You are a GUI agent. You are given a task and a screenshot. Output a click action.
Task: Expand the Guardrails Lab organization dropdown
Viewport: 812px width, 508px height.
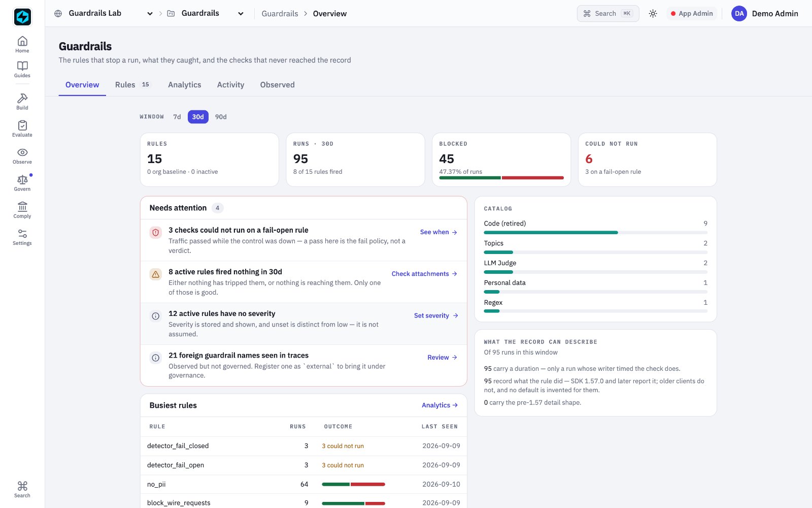coord(150,14)
